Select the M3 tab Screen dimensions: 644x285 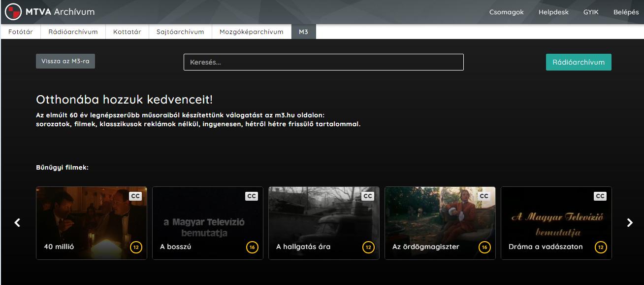303,32
